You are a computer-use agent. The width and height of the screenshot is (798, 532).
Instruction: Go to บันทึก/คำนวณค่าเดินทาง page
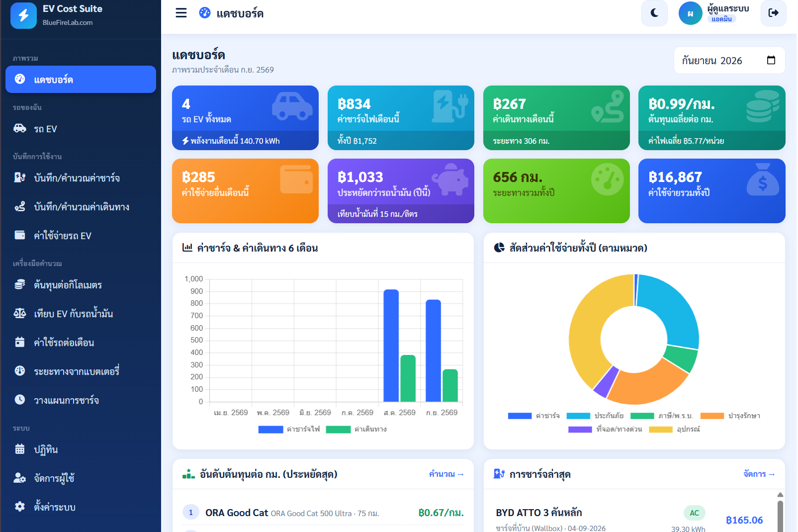pos(81,207)
